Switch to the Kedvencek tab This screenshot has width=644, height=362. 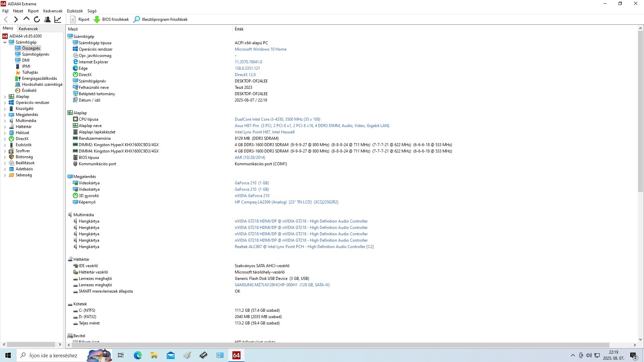(28, 29)
